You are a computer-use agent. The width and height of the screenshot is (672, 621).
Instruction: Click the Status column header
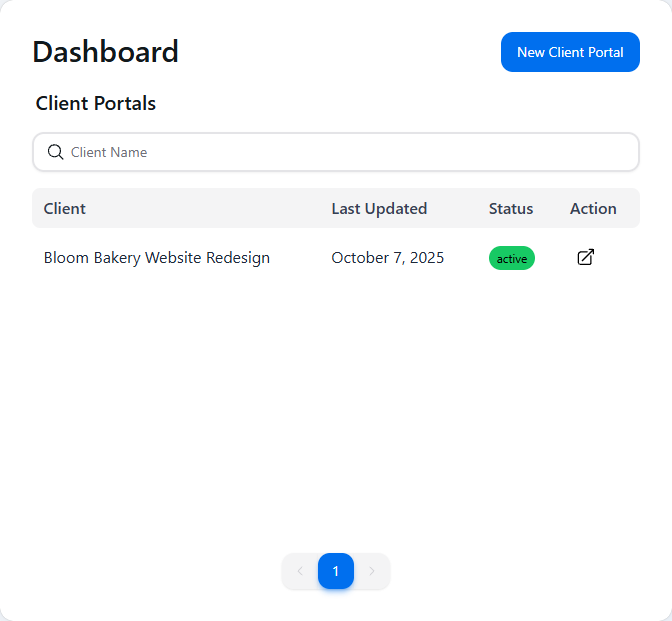click(x=511, y=208)
